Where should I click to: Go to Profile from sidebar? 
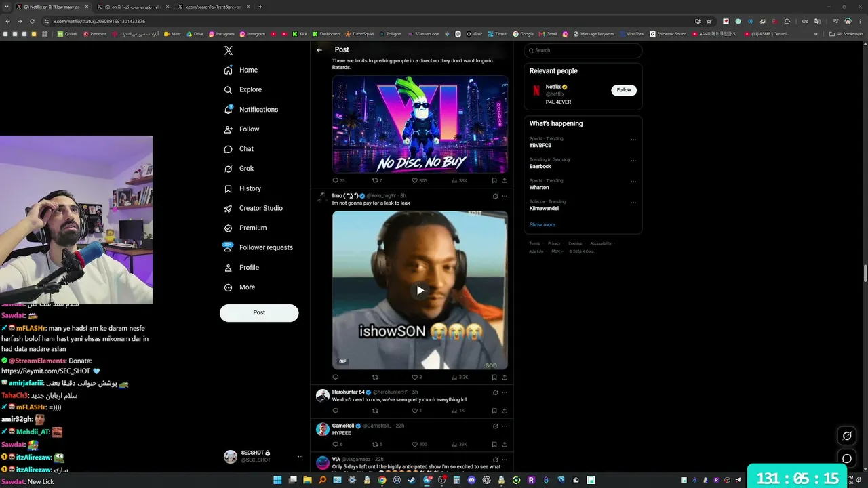tap(241, 268)
